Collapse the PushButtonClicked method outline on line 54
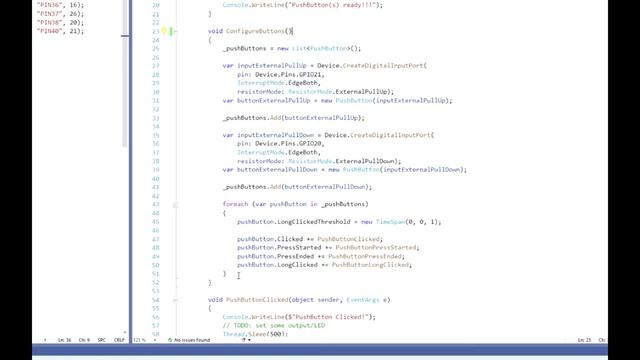This screenshot has height=360, width=640. (176, 300)
